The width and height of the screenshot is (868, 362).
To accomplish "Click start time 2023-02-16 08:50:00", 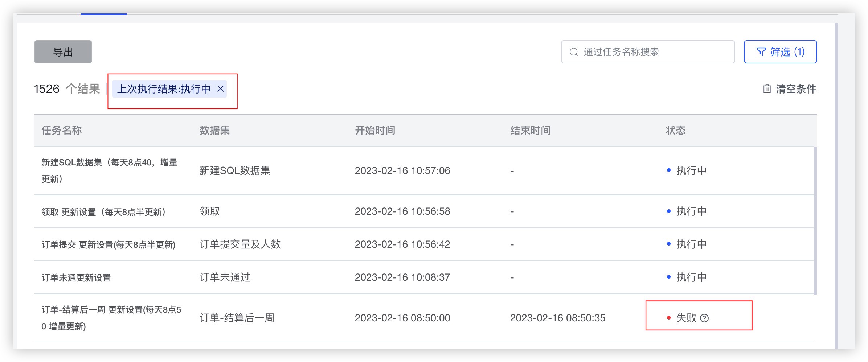I will (402, 318).
